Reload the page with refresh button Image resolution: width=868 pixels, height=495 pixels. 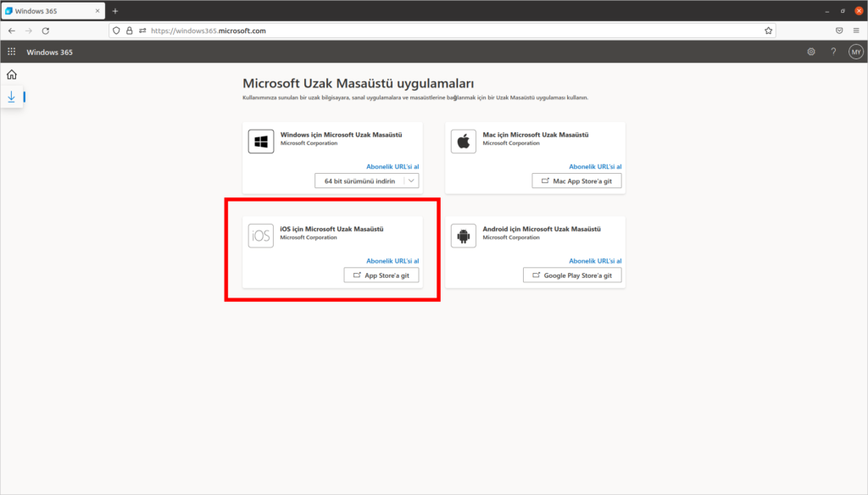click(46, 31)
